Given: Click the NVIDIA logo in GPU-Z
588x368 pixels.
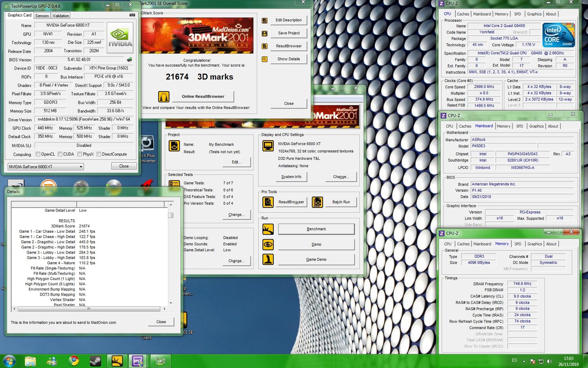Looking at the screenshot, I should click(x=120, y=38).
